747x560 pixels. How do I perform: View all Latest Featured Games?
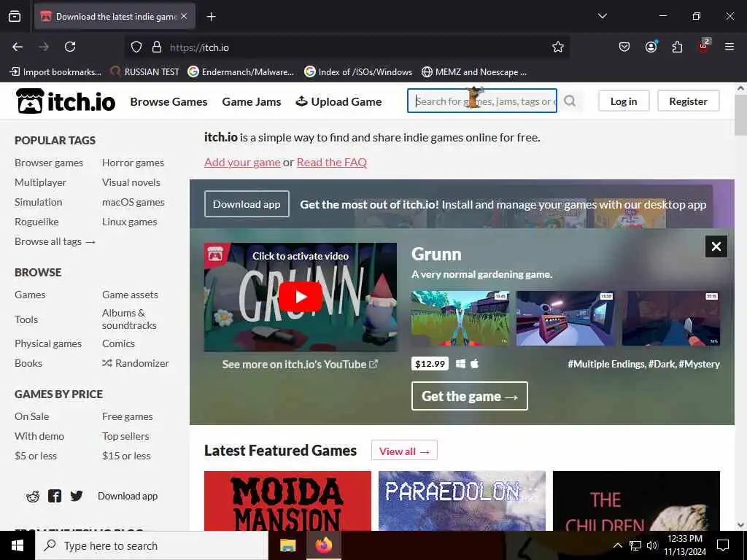pyautogui.click(x=404, y=451)
